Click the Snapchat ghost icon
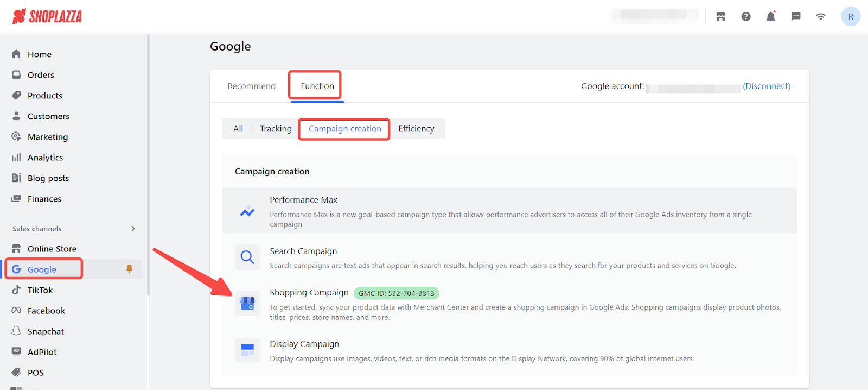Viewport: 868px width, 390px height. [x=16, y=331]
